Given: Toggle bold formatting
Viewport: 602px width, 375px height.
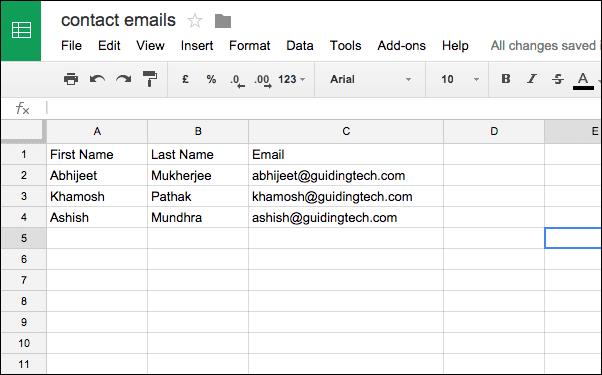Looking at the screenshot, I should pyautogui.click(x=506, y=79).
